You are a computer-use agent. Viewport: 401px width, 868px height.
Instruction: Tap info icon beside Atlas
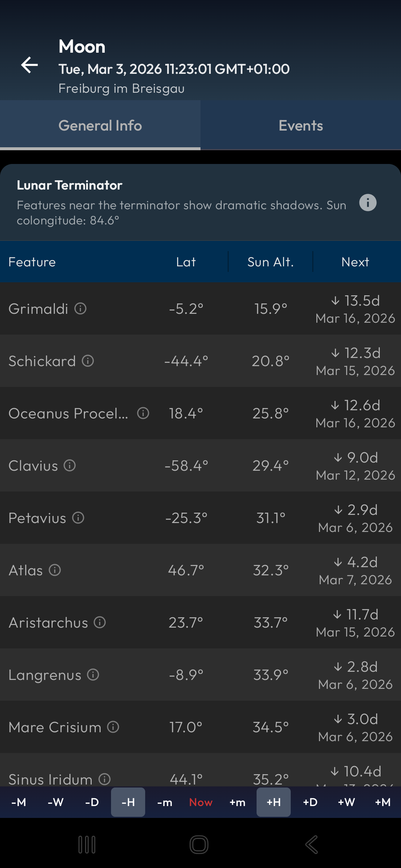55,570
